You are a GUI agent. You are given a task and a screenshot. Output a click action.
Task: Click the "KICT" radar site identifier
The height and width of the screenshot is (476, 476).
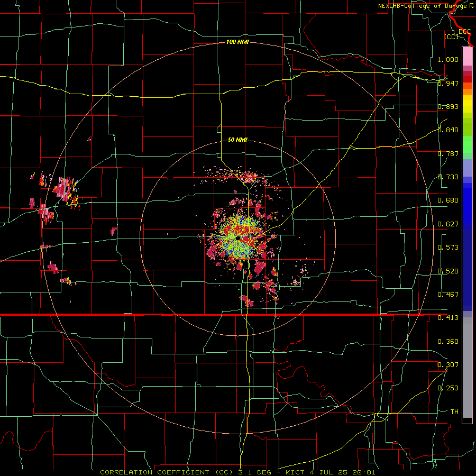click(295, 472)
